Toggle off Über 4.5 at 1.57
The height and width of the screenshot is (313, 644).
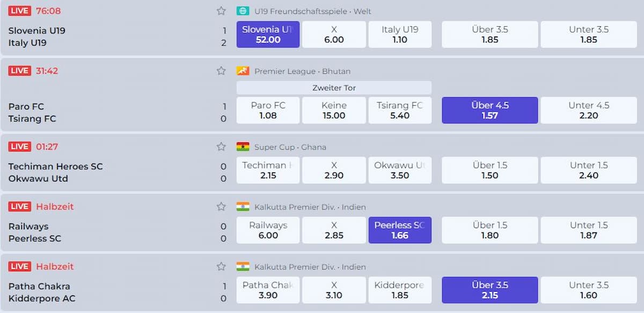tap(489, 110)
